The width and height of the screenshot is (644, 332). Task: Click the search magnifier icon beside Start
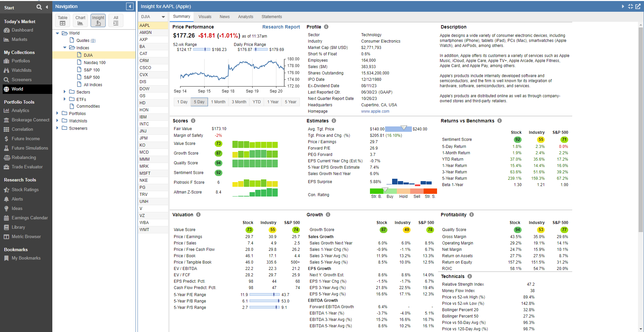pyautogui.click(x=39, y=7)
